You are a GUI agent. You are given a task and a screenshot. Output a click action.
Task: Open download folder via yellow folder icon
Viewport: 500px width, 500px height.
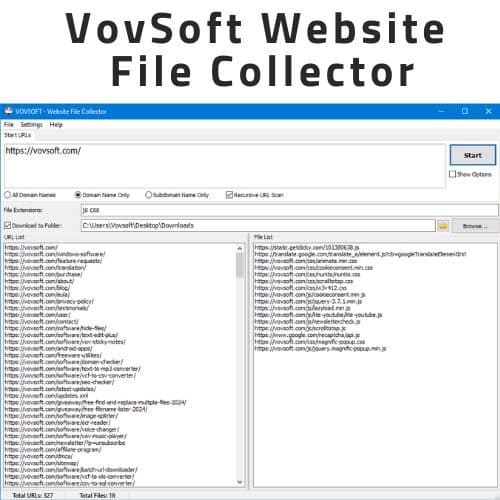443,226
